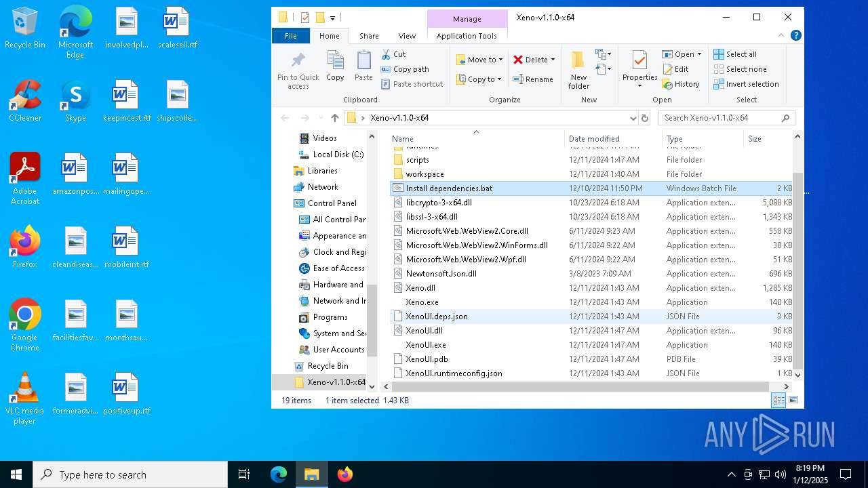Launch VLC media player desktop icon
Viewport: 868px width, 488px height.
(x=25, y=399)
